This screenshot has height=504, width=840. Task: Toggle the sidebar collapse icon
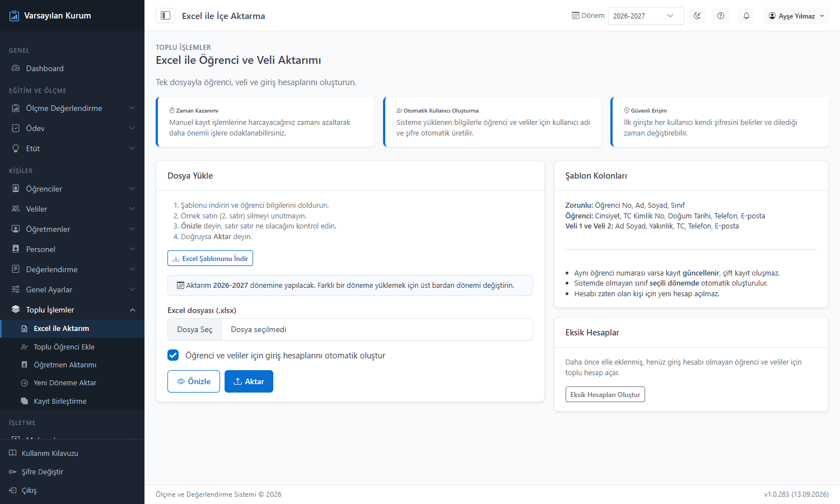[165, 16]
